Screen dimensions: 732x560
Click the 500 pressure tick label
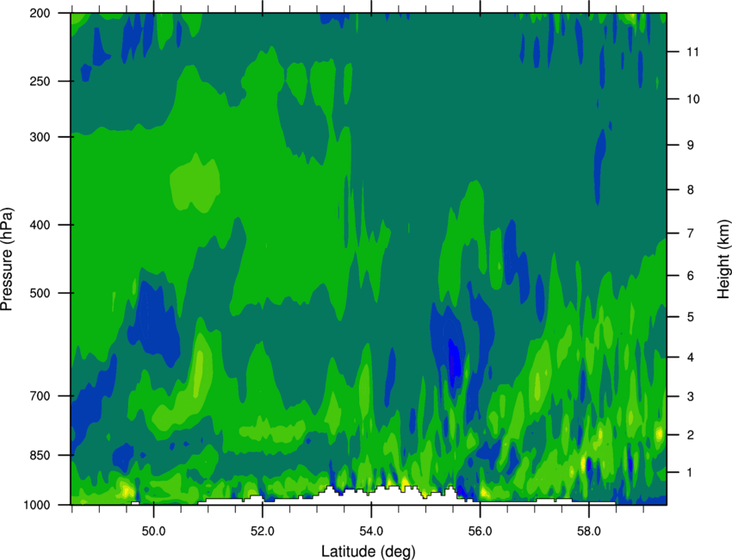click(x=40, y=293)
